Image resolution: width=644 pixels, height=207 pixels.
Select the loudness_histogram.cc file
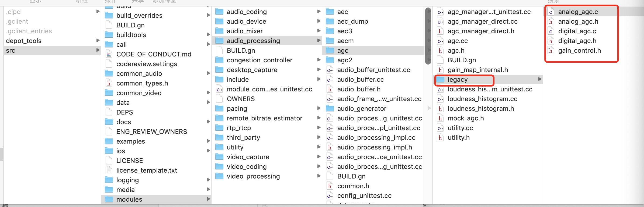(x=482, y=99)
